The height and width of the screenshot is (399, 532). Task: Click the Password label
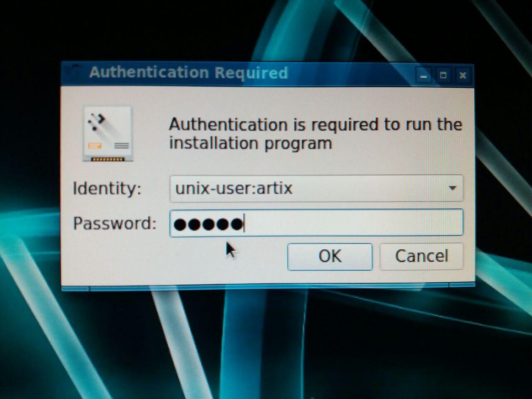(x=115, y=224)
